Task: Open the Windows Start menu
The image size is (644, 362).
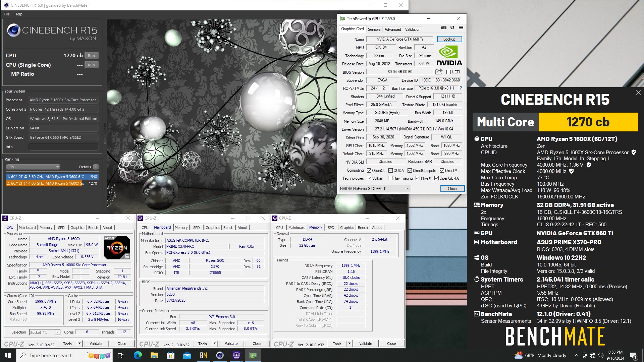Action: (x=8, y=355)
